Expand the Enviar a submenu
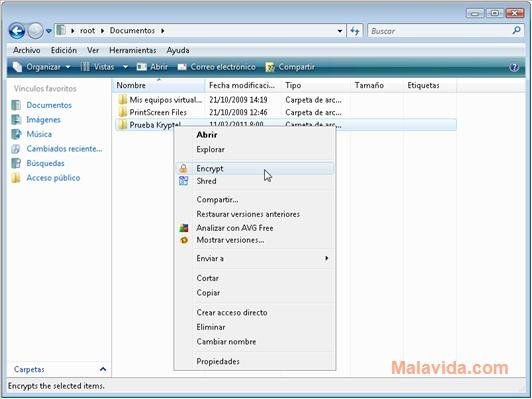This screenshot has height=399, width=532. [x=254, y=259]
